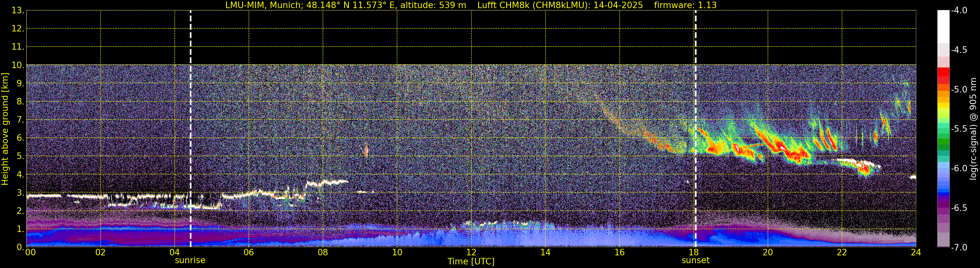Select the white segment atop the colorbar
This screenshot has height=268, width=980.
point(943,27)
